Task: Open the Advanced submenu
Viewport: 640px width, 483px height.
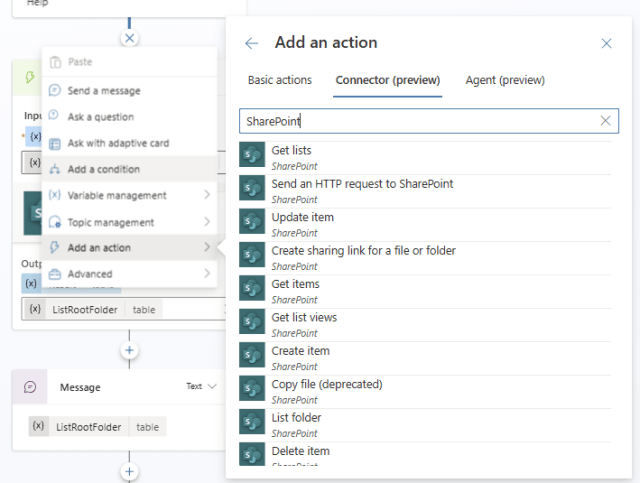Action: coord(130,274)
